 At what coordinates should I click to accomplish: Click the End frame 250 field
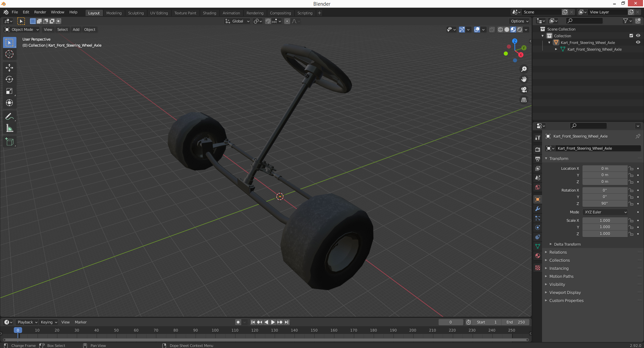tap(516, 322)
